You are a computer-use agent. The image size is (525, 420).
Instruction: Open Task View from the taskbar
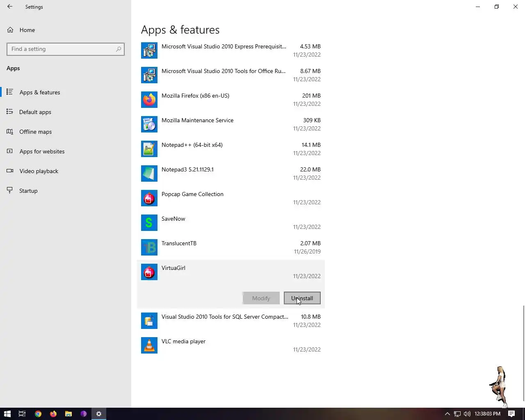point(23,414)
